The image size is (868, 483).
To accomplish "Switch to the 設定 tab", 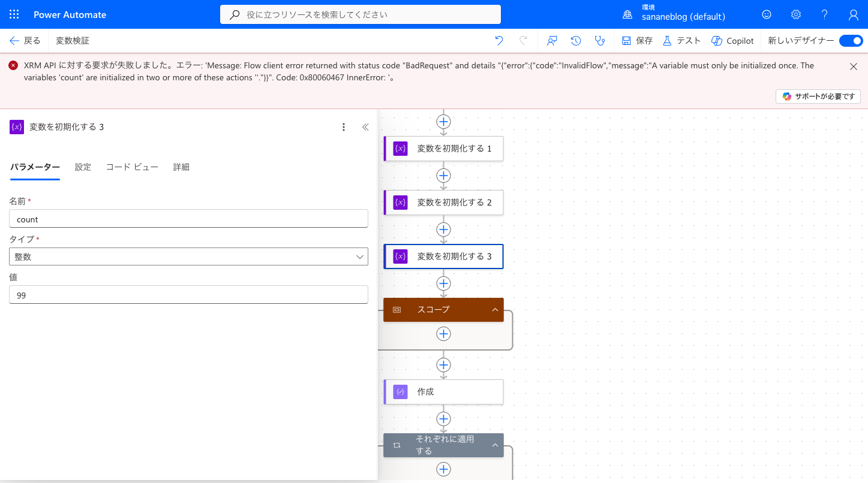I will click(83, 167).
